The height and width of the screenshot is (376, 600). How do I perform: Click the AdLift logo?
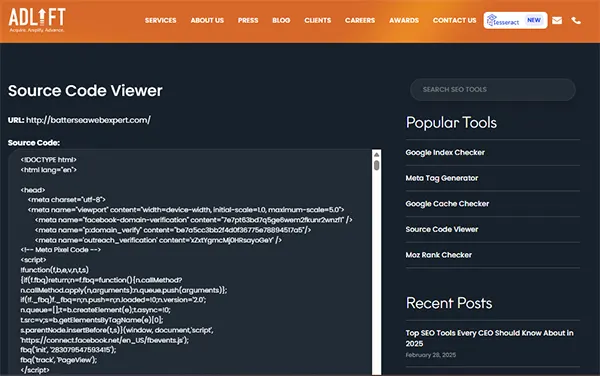[37, 20]
